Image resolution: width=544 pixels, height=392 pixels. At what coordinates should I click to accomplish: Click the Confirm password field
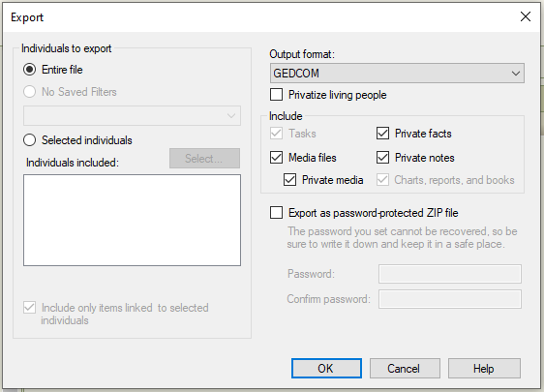click(x=450, y=299)
